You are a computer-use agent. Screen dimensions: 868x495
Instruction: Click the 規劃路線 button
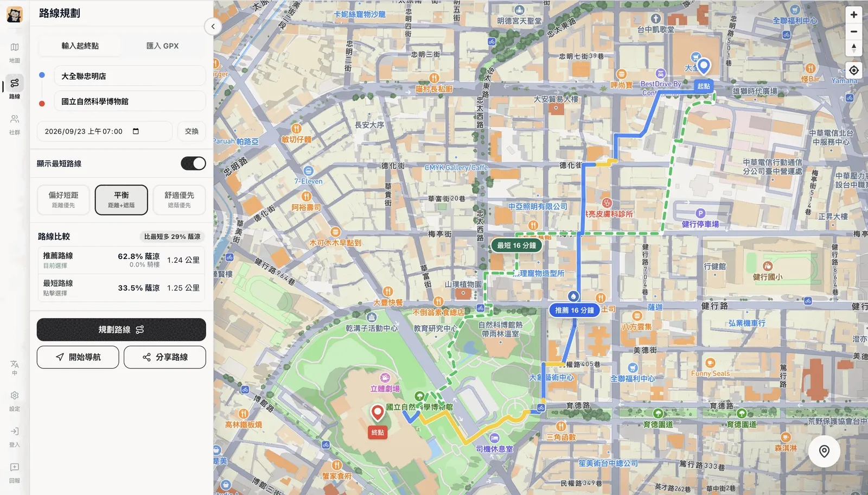pyautogui.click(x=122, y=329)
